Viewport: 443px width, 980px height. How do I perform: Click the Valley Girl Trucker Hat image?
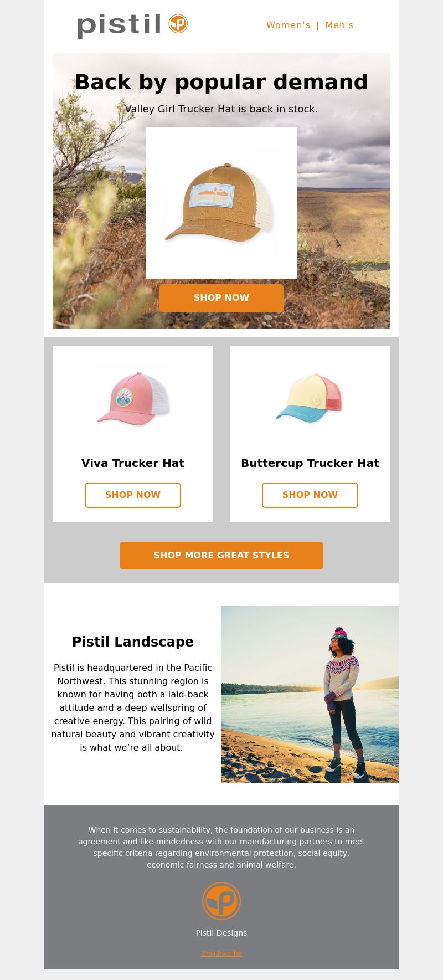click(x=221, y=203)
